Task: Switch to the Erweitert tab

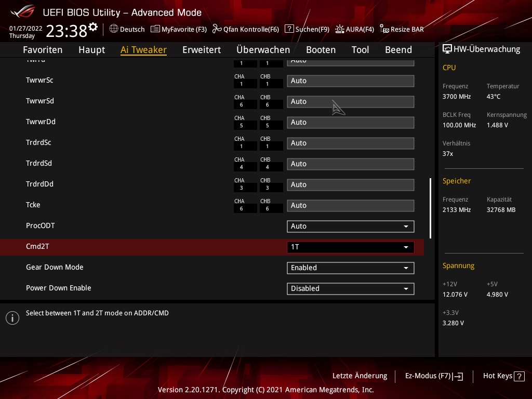Action: tap(202, 50)
